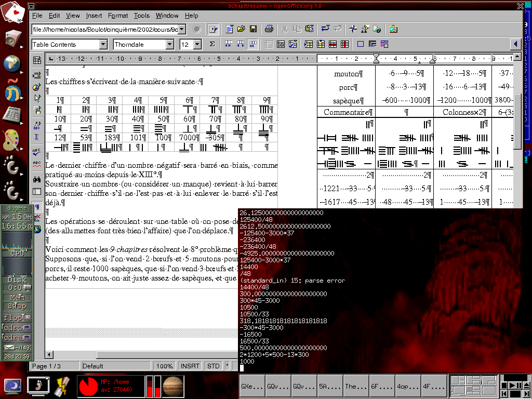Click the '5A....' taskbar button
Screen dimensions: 532x399
[x=330, y=386]
